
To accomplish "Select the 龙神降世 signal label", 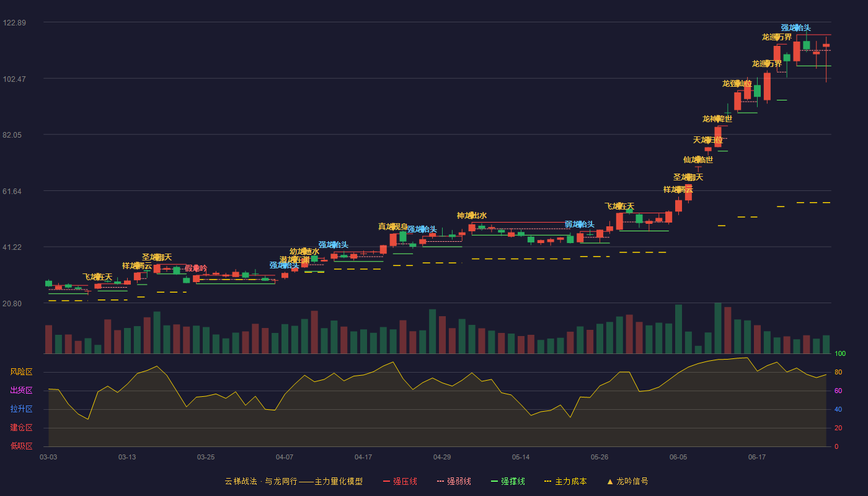I will coord(717,119).
